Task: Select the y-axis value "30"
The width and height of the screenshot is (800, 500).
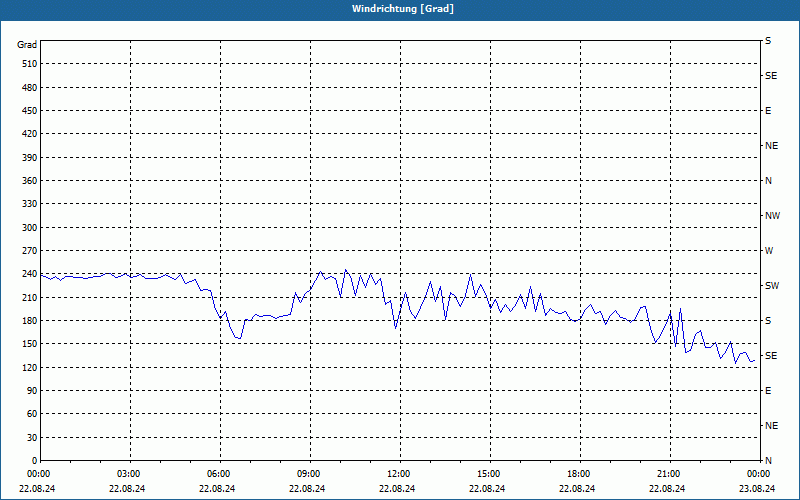Action: click(32, 437)
